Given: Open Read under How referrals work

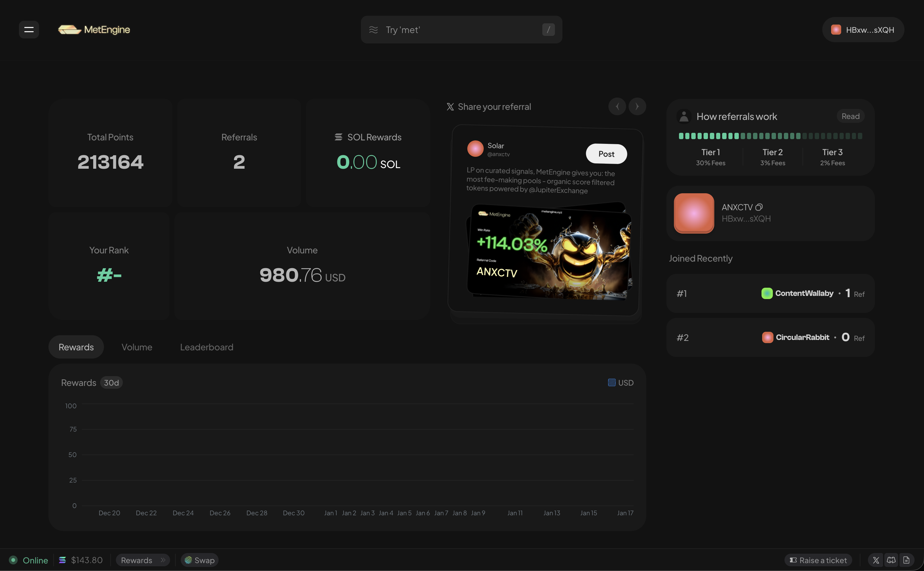Looking at the screenshot, I should click(850, 116).
